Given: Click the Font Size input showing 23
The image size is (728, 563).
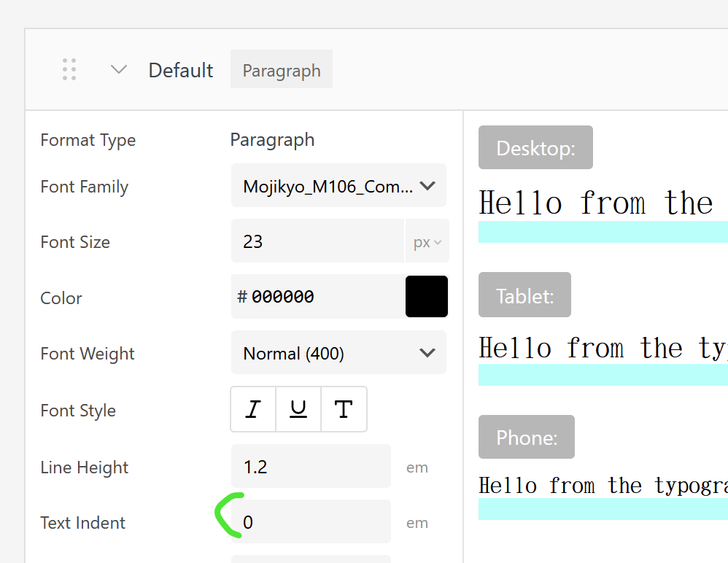Looking at the screenshot, I should click(x=317, y=241).
